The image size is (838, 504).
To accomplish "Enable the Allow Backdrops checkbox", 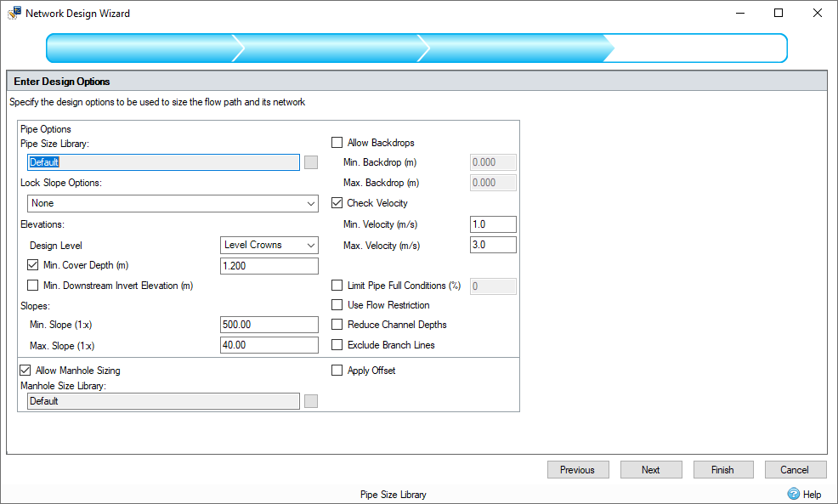I will [x=337, y=142].
